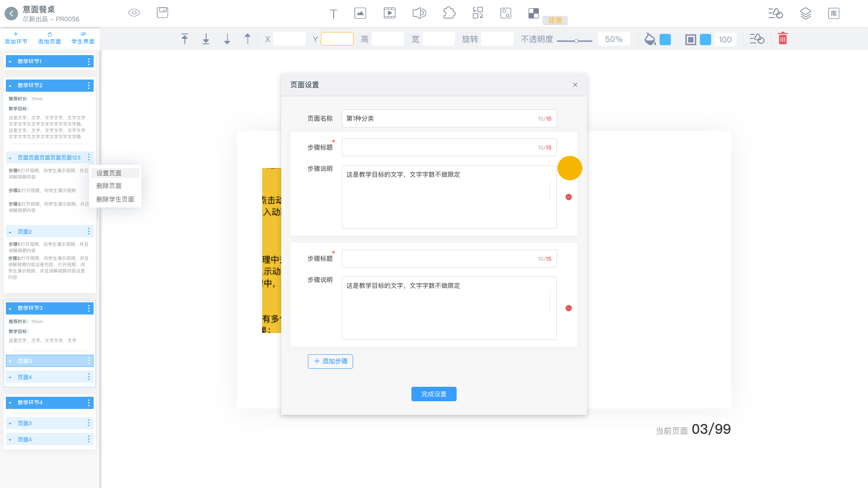Remove first step with red minus
868x488 pixels.
click(569, 197)
